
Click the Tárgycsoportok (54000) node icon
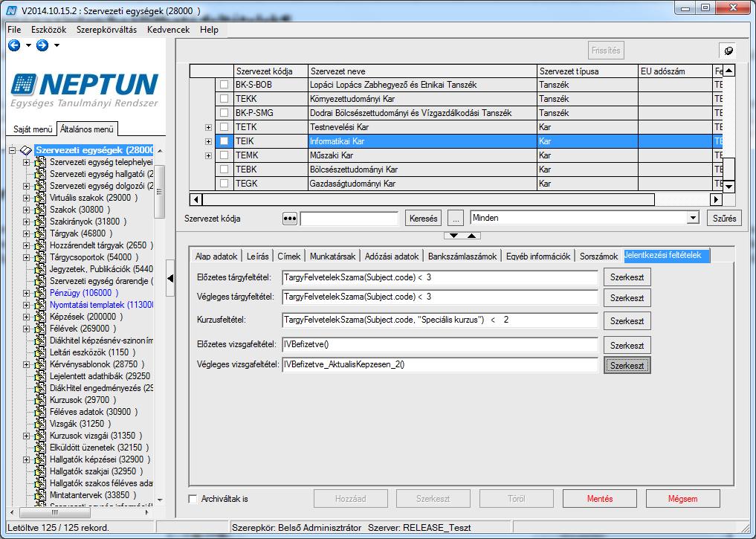pyautogui.click(x=40, y=257)
